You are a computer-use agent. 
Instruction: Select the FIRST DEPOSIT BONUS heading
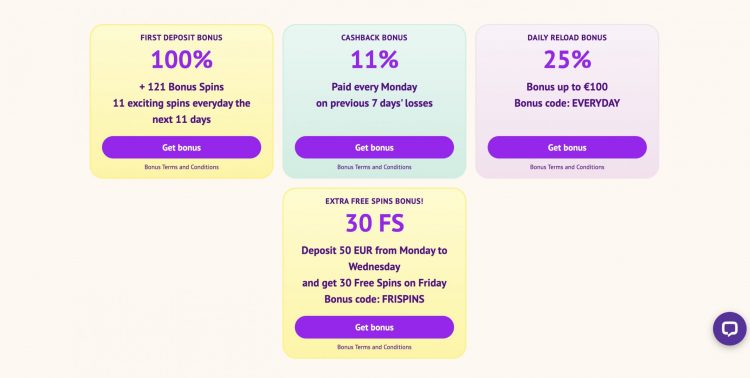coord(181,37)
